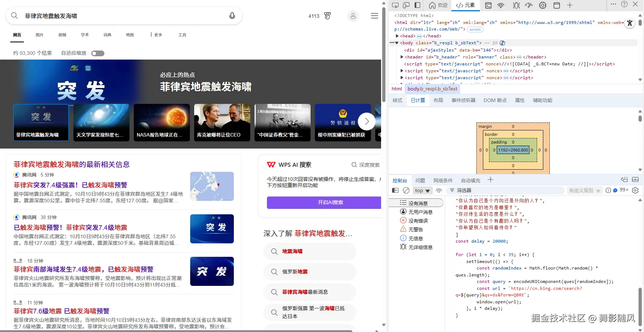Expand the header b_header node

[402, 57]
